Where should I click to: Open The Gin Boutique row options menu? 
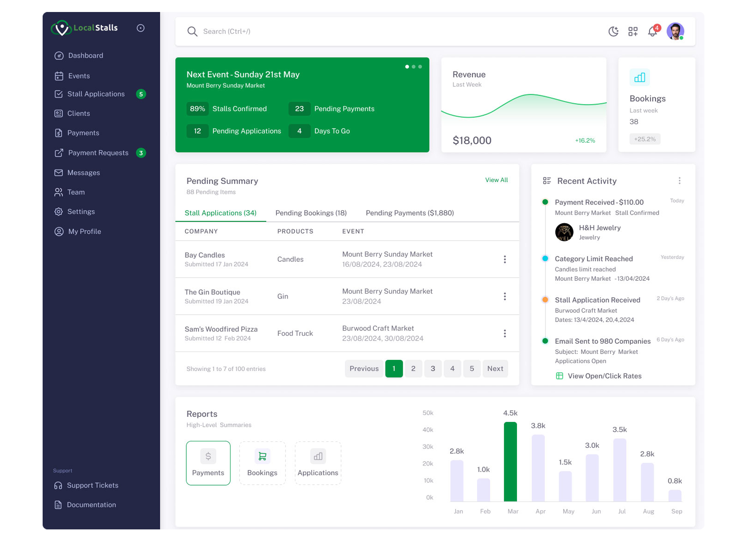pyautogui.click(x=505, y=297)
